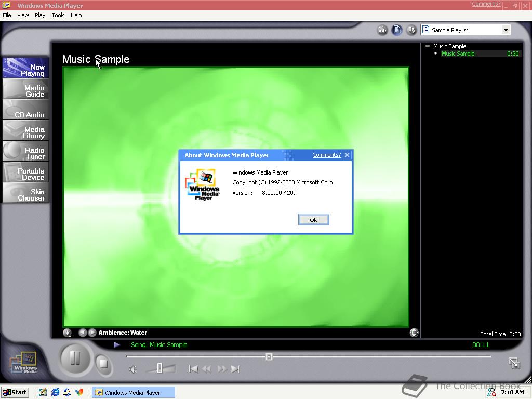Viewport: 532px width, 399px height.
Task: Click Total Time: 0:30 label
Action: pyautogui.click(x=500, y=334)
